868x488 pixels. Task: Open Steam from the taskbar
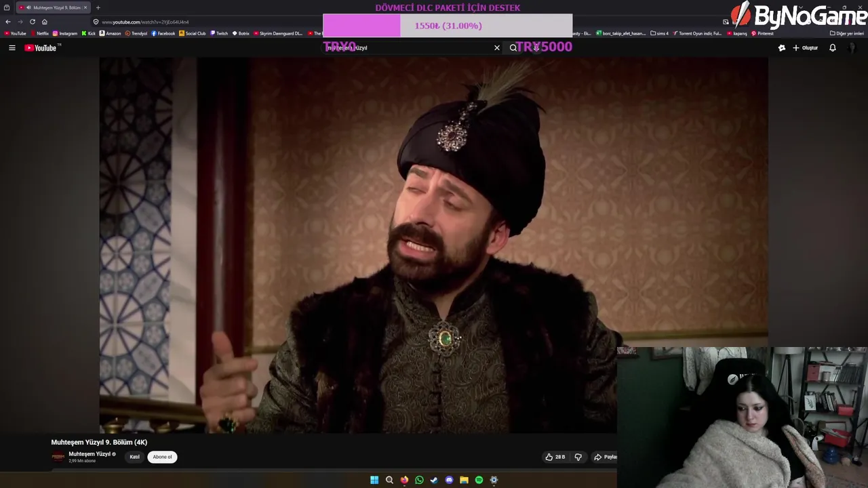434,480
